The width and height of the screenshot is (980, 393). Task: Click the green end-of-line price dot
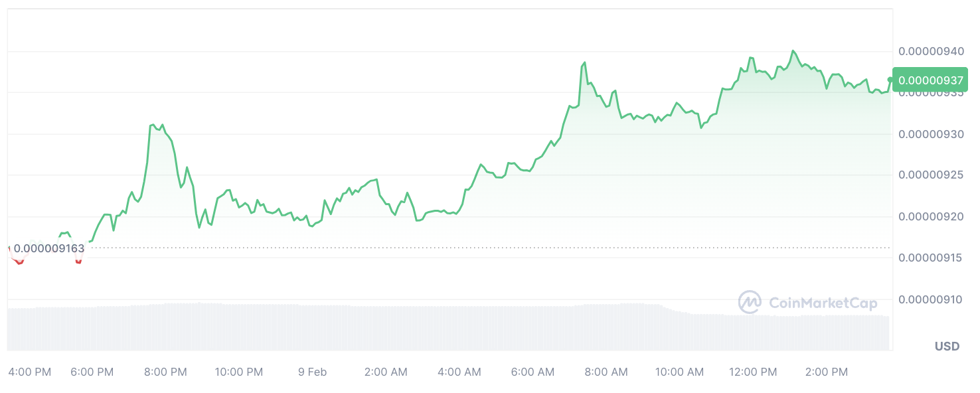point(890,80)
